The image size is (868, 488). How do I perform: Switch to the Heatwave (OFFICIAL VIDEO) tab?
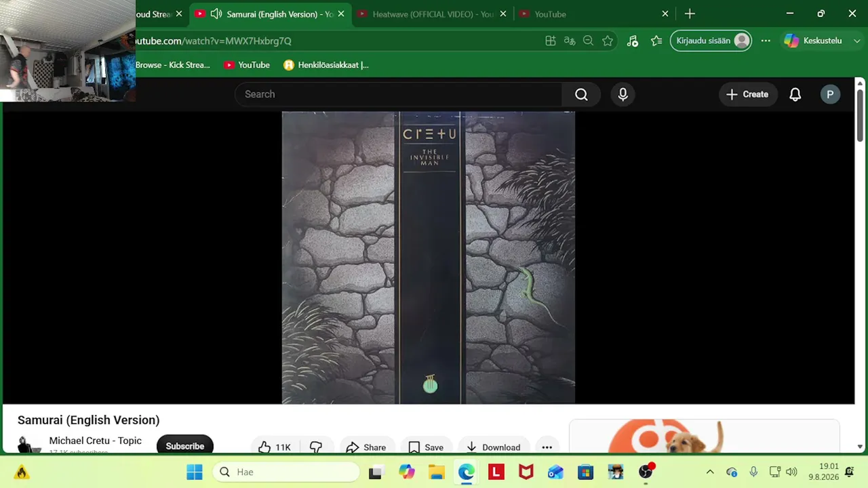point(432,14)
